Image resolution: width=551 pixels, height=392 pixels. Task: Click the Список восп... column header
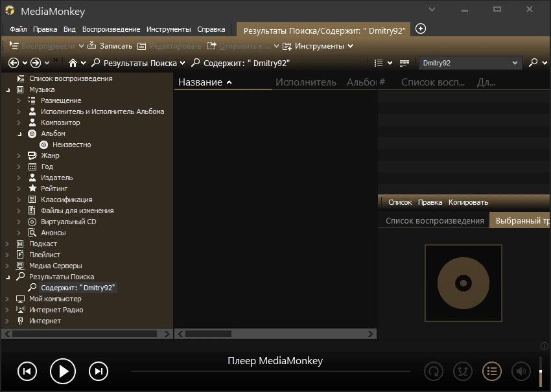(x=433, y=82)
